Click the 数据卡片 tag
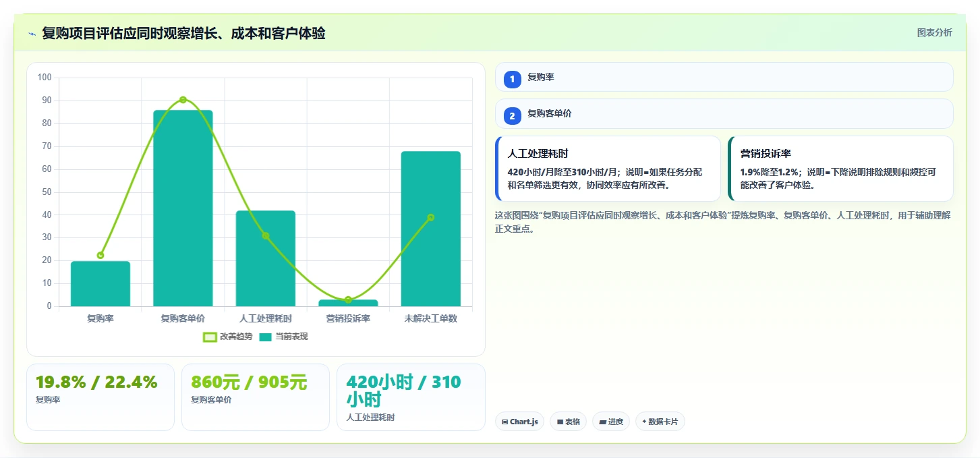980x458 pixels. coord(660,422)
